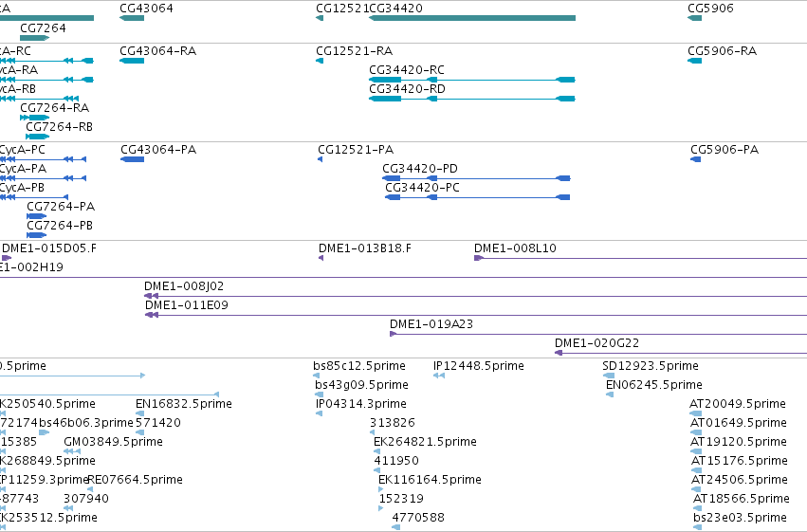Click the CG34420 gene bar
807x532 pixels.
(472, 18)
